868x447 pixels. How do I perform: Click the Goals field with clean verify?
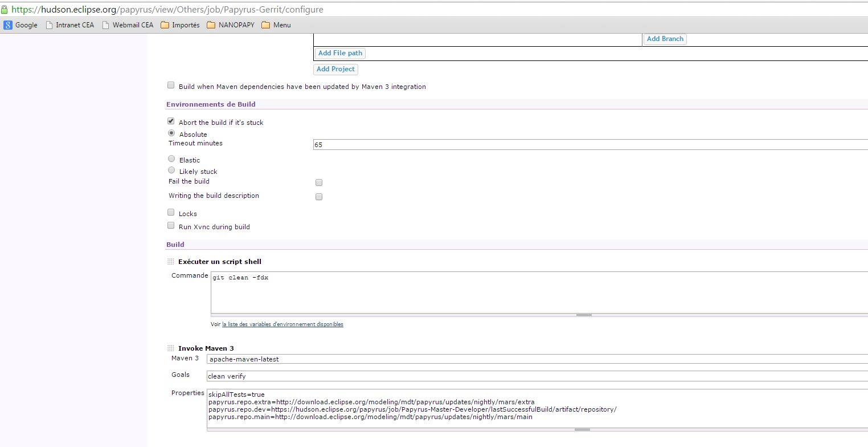click(537, 376)
